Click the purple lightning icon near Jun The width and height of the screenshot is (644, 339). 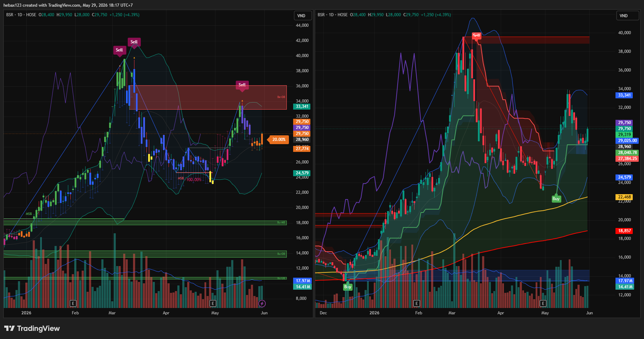(x=262, y=303)
